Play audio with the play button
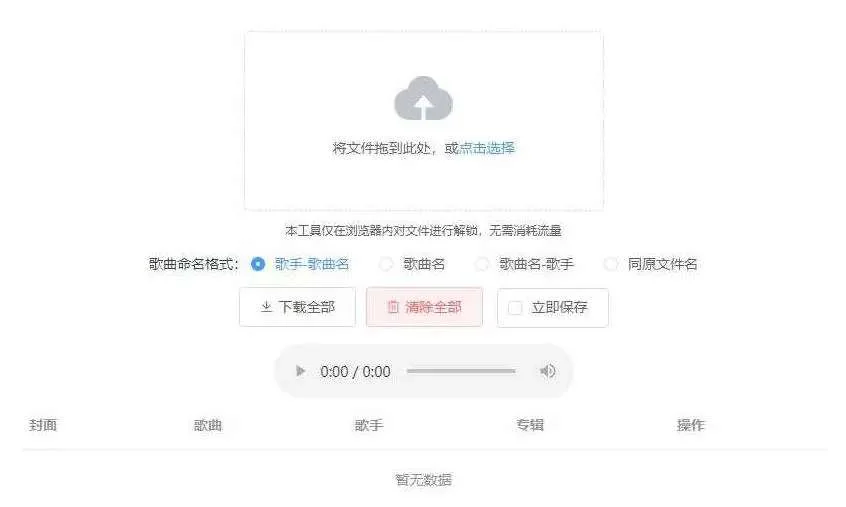Screen dimensions: 846x507 pyautogui.click(x=301, y=371)
